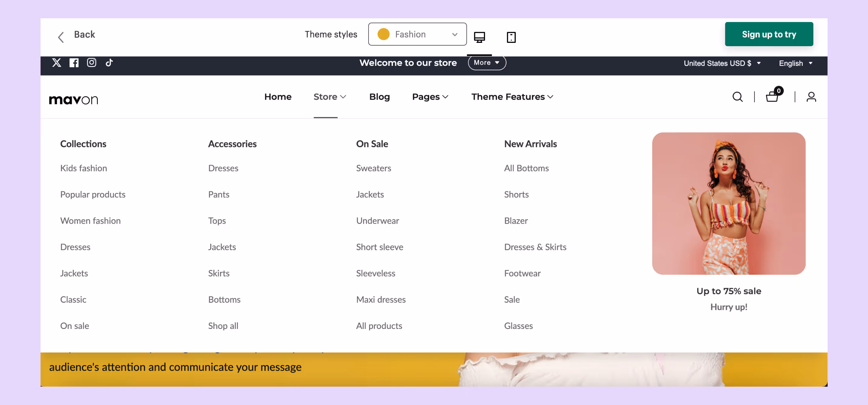Screen dimensions: 868x405
Task: Click the TikTok social icon
Action: pyautogui.click(x=109, y=63)
